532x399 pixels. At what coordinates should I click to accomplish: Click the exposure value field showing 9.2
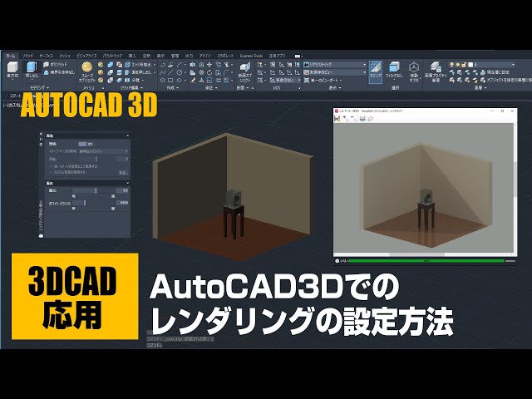coord(122,190)
